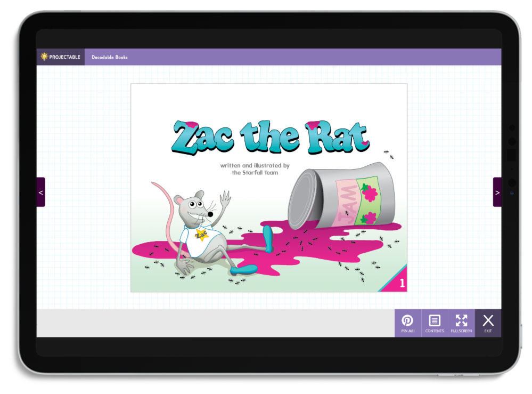The image size is (532, 394).
Task: Click the yellow Zac star badge
Action: point(201,234)
